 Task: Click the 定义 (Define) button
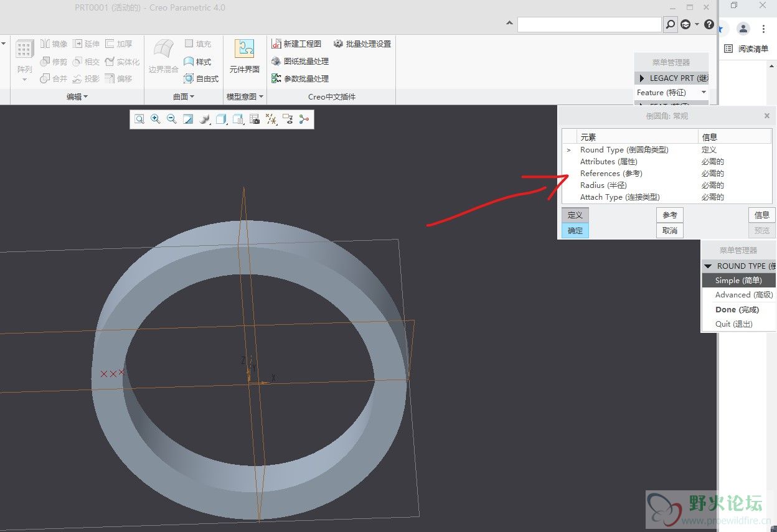575,215
